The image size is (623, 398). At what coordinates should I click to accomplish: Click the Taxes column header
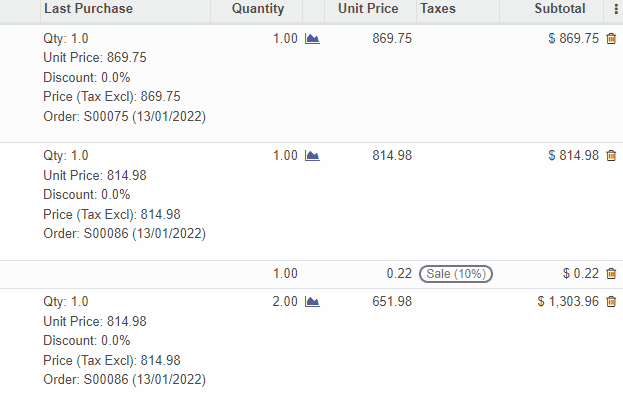pos(438,9)
